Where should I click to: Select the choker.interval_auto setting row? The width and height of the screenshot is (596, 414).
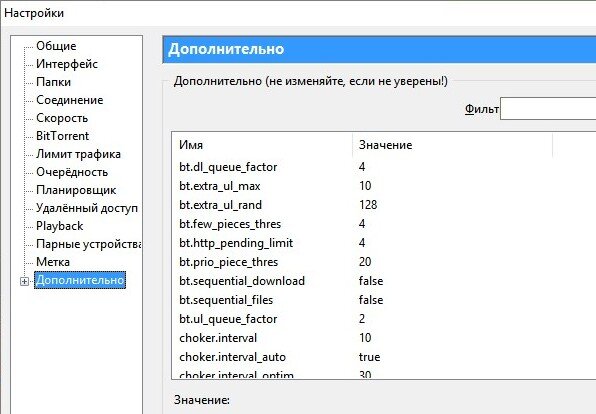click(384, 357)
